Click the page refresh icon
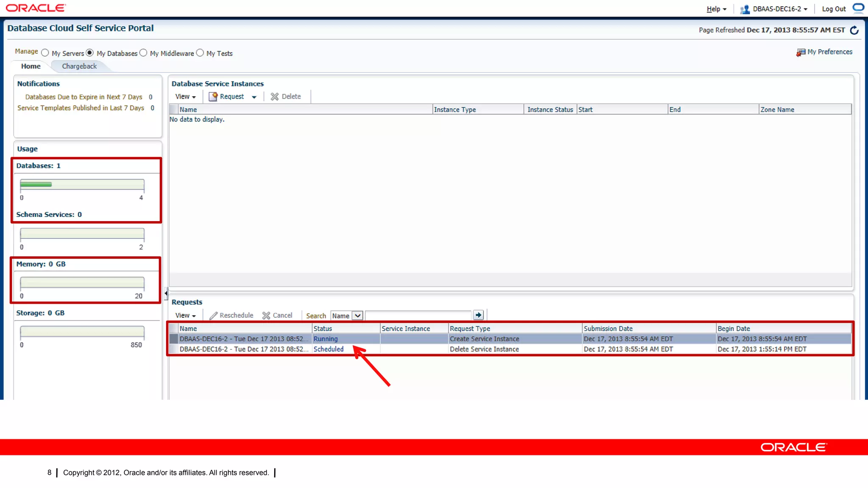The image size is (868, 488). [x=854, y=30]
